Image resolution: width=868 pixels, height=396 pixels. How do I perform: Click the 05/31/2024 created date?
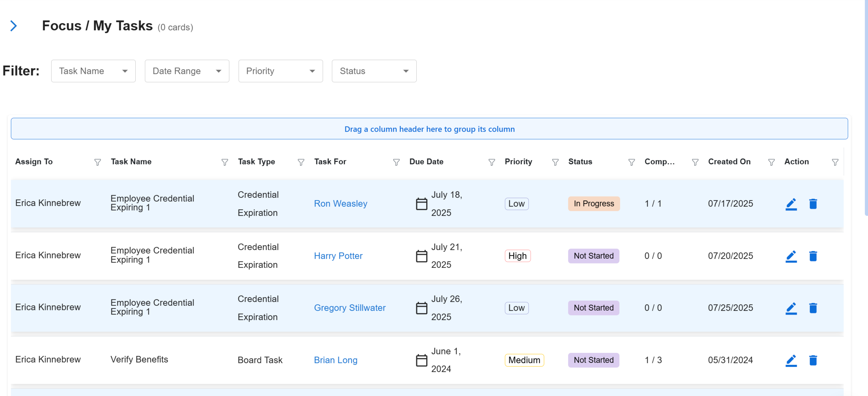(x=730, y=360)
